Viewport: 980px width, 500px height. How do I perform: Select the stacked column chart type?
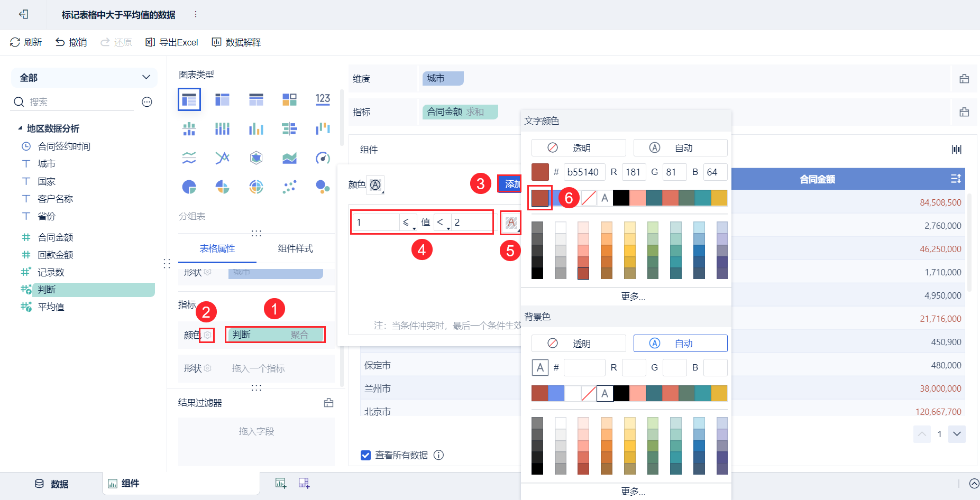(223, 128)
